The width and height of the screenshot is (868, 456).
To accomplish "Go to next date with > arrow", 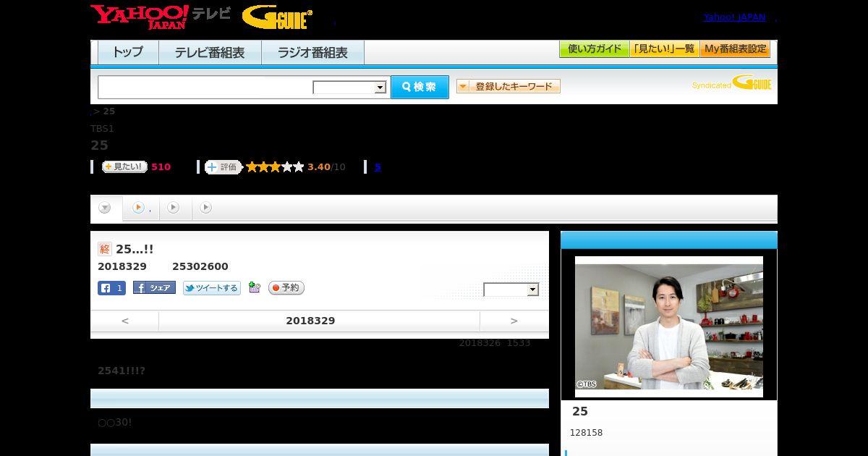I will [514, 321].
